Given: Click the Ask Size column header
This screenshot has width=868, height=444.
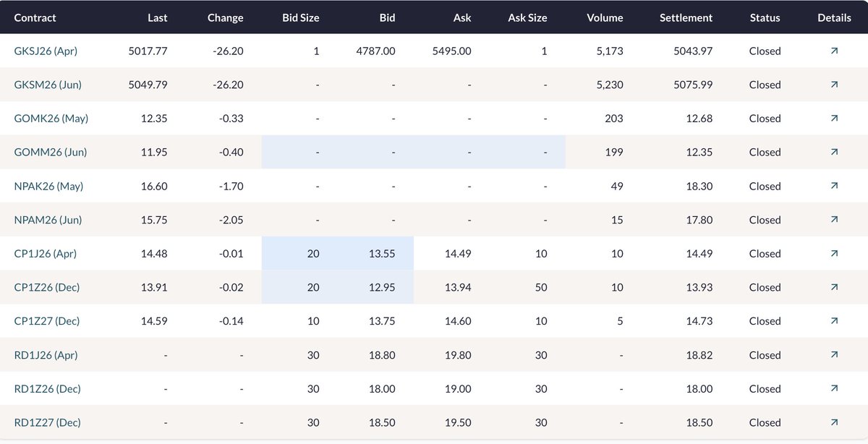Looking at the screenshot, I should [x=527, y=17].
